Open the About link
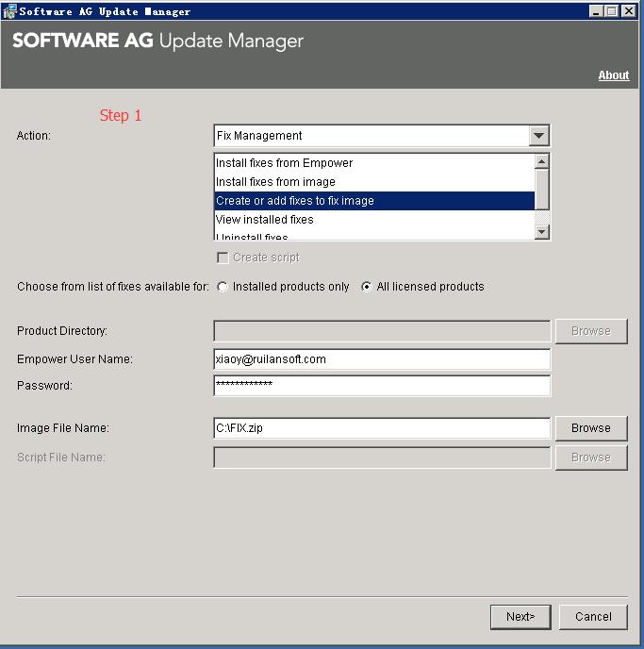The width and height of the screenshot is (644, 649). click(x=614, y=75)
